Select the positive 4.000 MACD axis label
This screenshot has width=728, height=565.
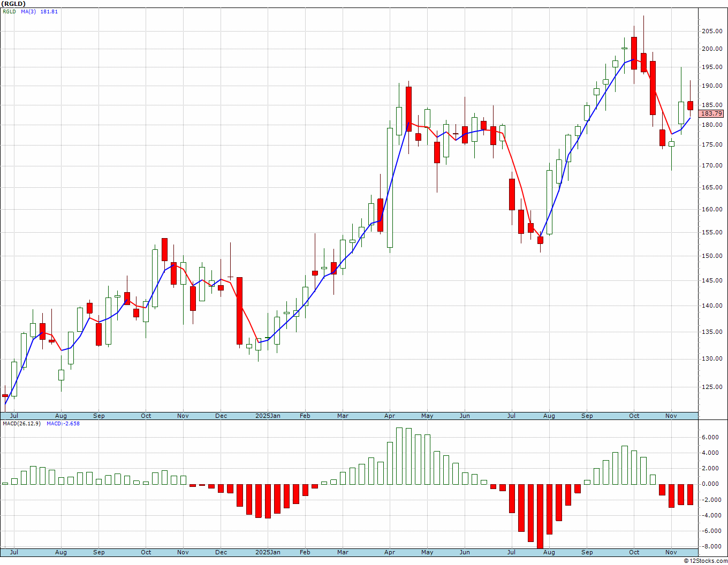[x=711, y=453]
